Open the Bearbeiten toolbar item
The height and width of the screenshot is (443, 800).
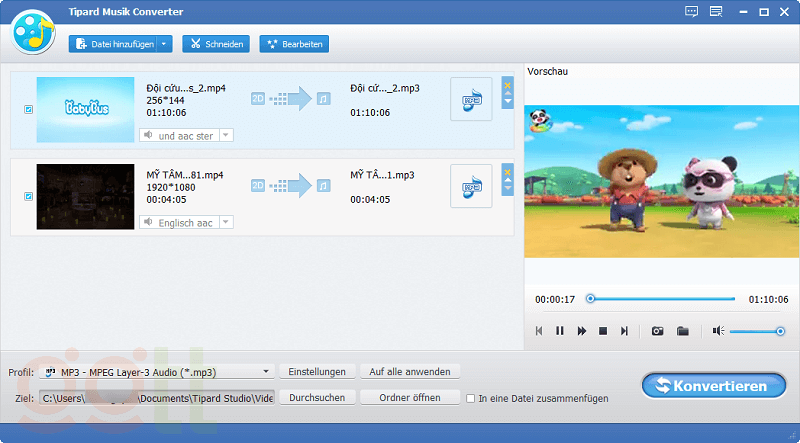click(294, 44)
